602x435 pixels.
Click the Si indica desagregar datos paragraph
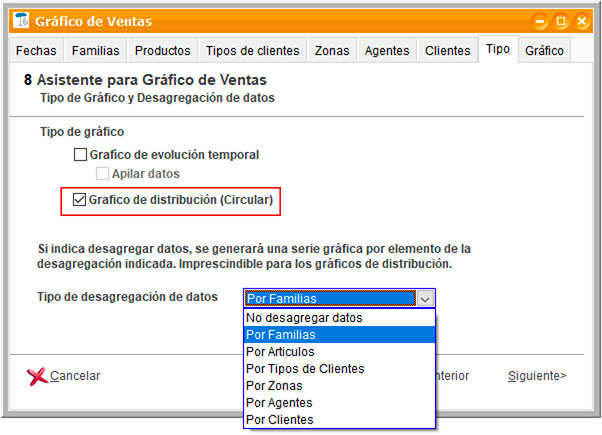click(x=254, y=256)
